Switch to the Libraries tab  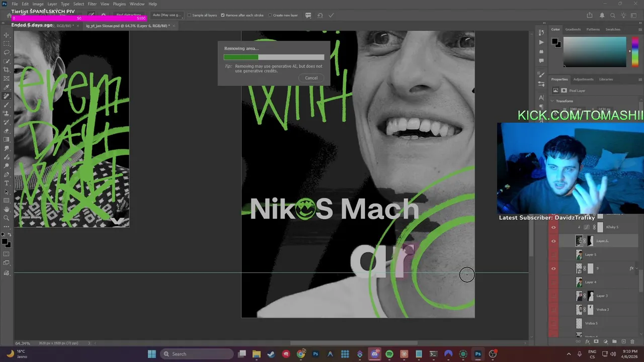click(606, 79)
